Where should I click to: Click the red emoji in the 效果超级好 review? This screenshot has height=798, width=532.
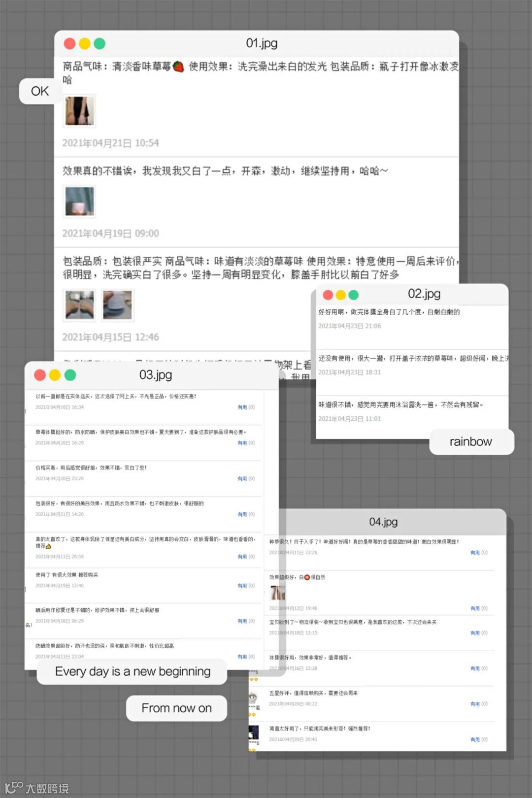point(307,577)
